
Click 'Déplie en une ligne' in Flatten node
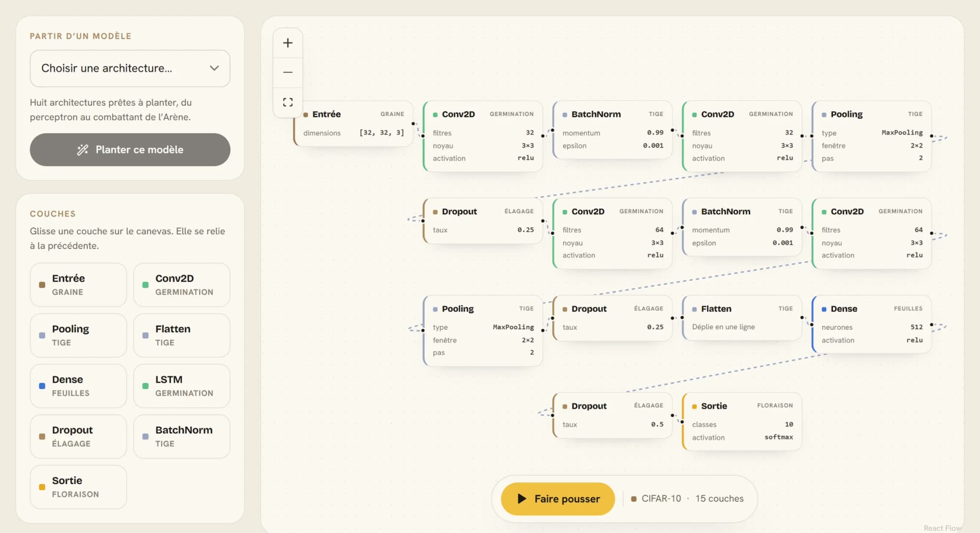(x=723, y=327)
